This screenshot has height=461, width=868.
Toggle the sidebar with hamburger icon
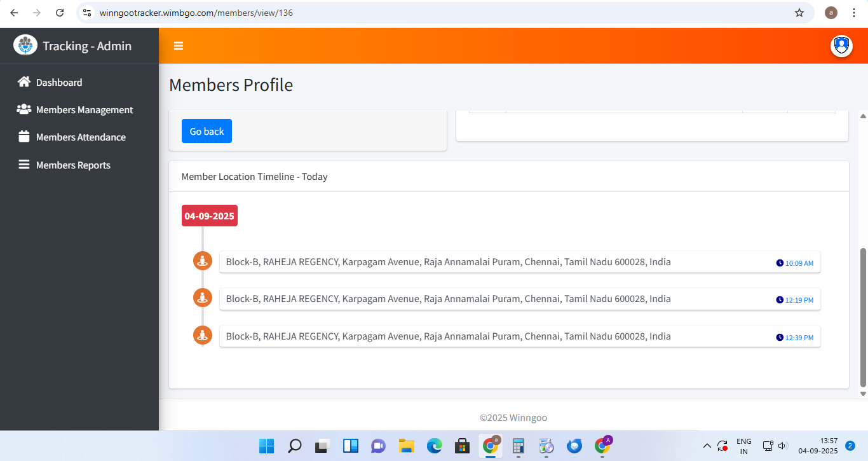179,46
